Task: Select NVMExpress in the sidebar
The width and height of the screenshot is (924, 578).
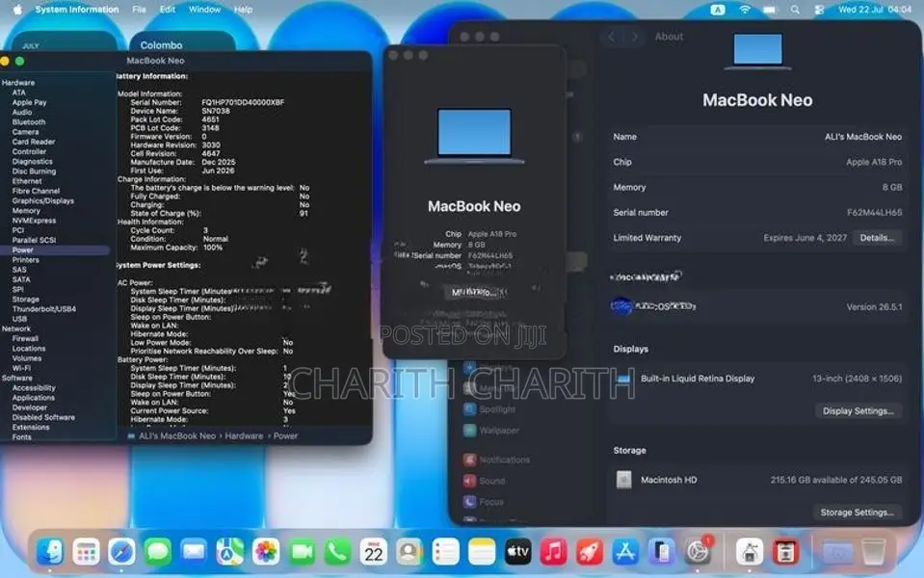Action: point(34,221)
